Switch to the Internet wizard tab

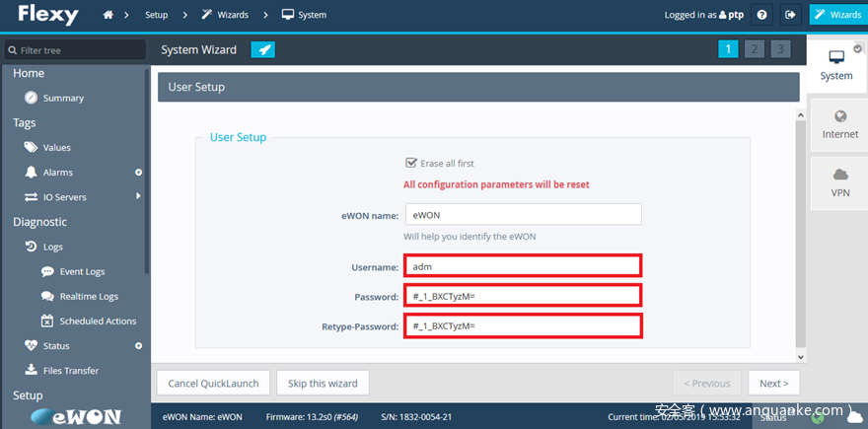coord(839,123)
